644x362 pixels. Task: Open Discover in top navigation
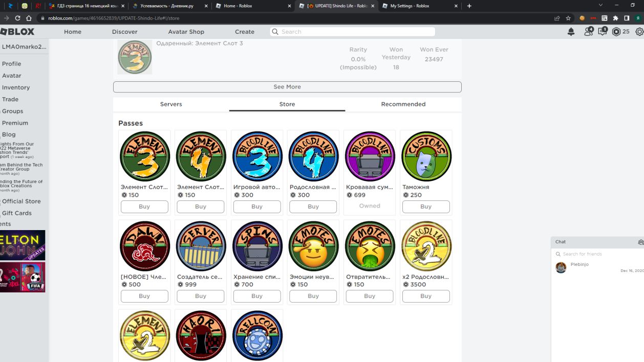[125, 32]
